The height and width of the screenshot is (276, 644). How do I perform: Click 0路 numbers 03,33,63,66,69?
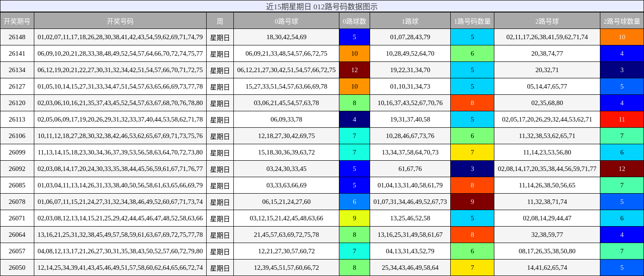pos(286,185)
